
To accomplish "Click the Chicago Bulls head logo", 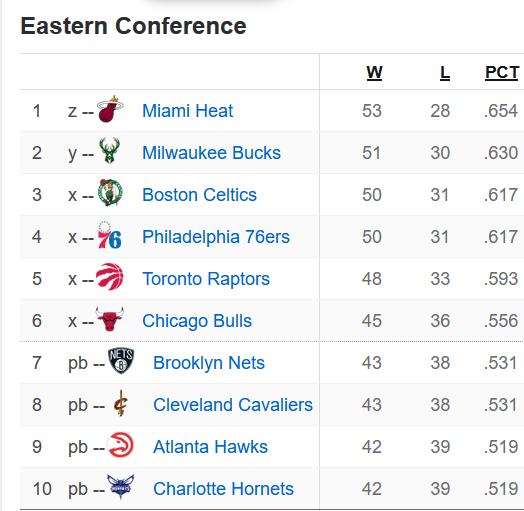I will click(110, 319).
